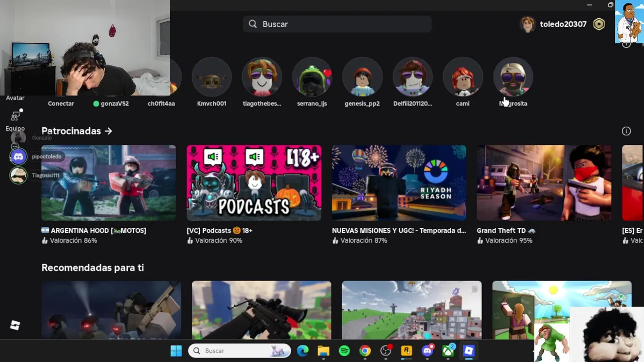Click the Conectar label

tap(61, 104)
